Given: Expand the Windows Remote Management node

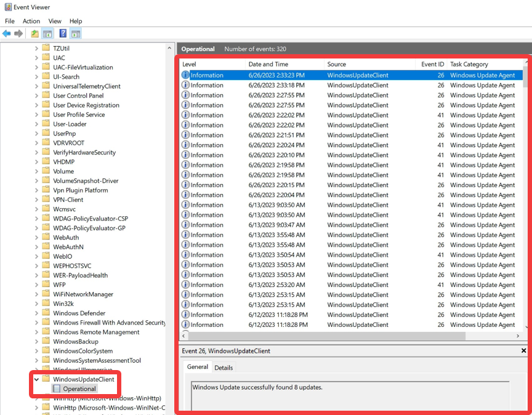Looking at the screenshot, I should [x=36, y=332].
